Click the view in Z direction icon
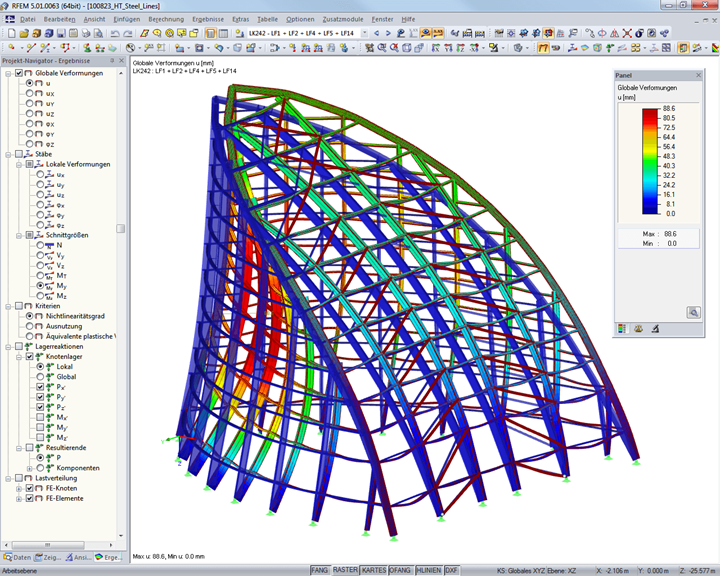720x576 pixels. [461, 47]
